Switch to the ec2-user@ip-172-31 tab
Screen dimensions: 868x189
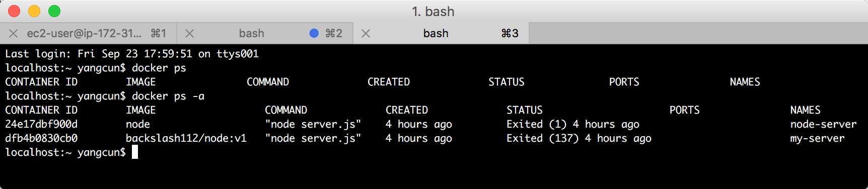[89, 33]
